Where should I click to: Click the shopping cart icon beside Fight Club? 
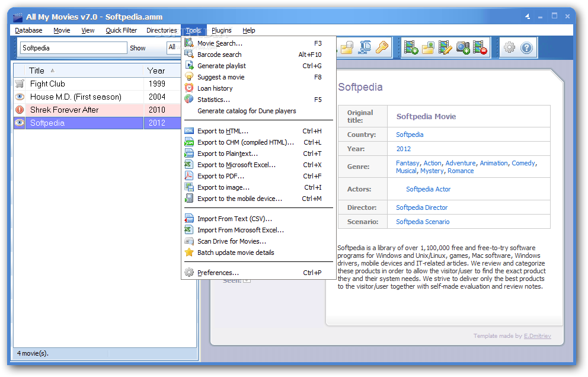20,84
